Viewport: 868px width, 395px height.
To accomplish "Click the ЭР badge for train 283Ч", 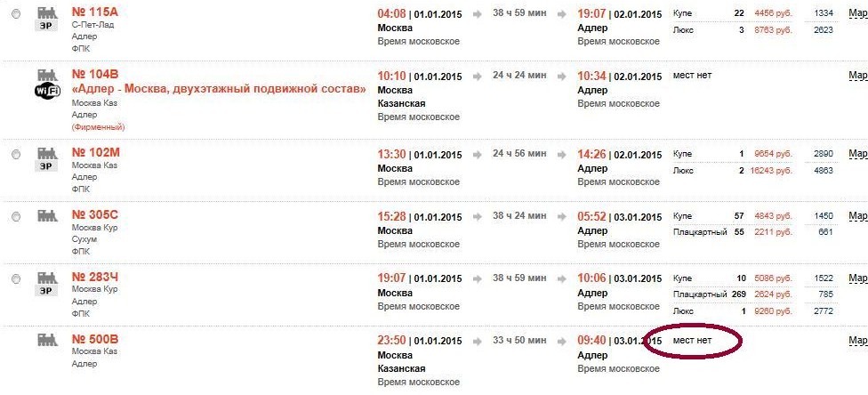I will click(x=45, y=291).
